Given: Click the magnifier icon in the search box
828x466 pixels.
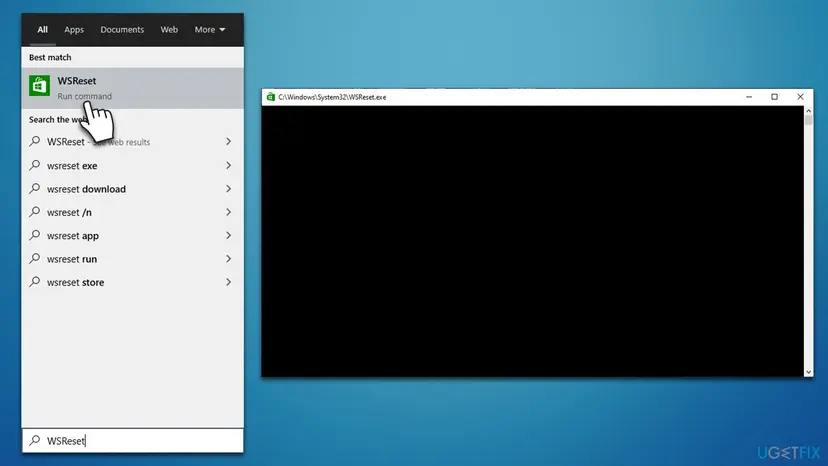Looking at the screenshot, I should point(35,440).
